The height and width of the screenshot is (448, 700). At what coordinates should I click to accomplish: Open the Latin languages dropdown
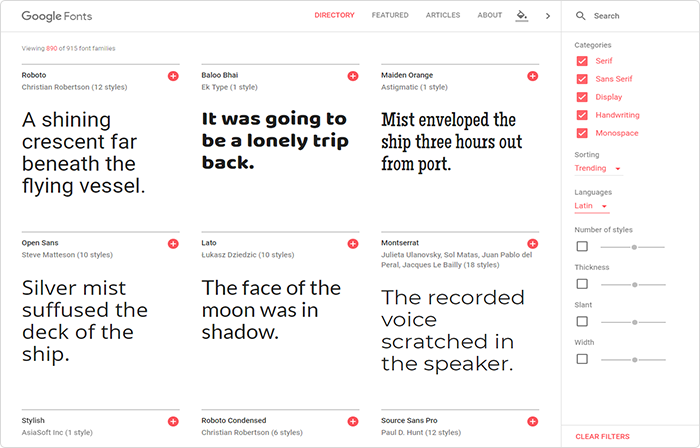coord(591,206)
